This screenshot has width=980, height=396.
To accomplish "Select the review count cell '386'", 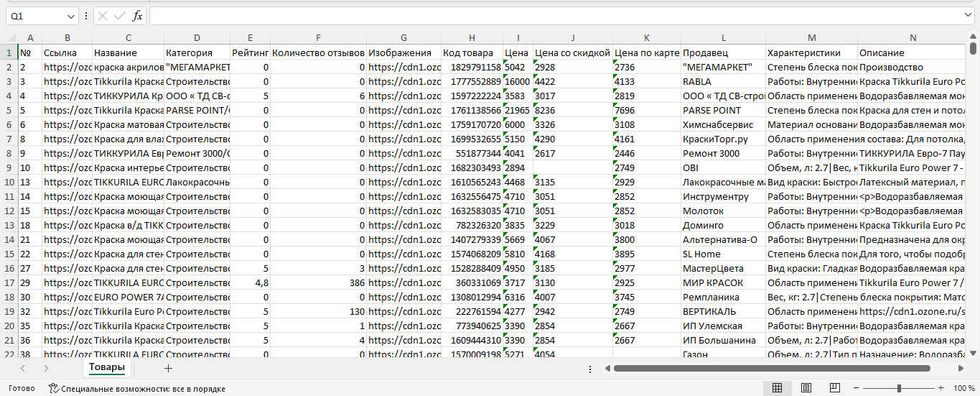I will [x=318, y=282].
